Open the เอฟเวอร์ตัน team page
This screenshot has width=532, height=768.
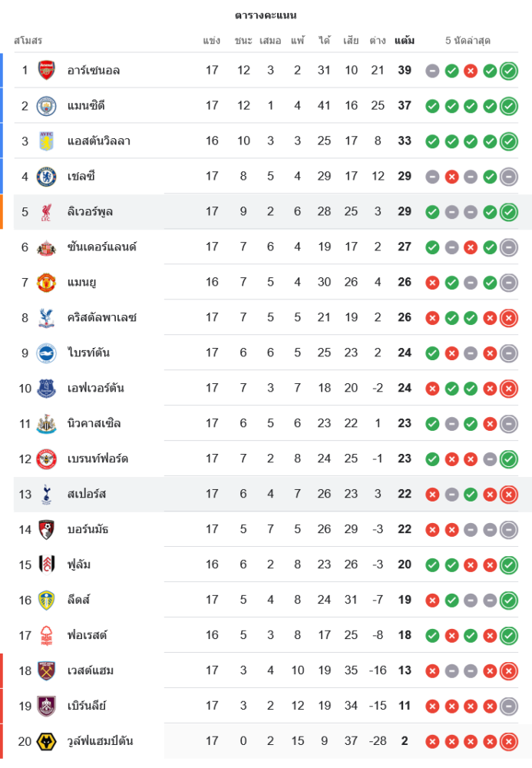(x=95, y=389)
